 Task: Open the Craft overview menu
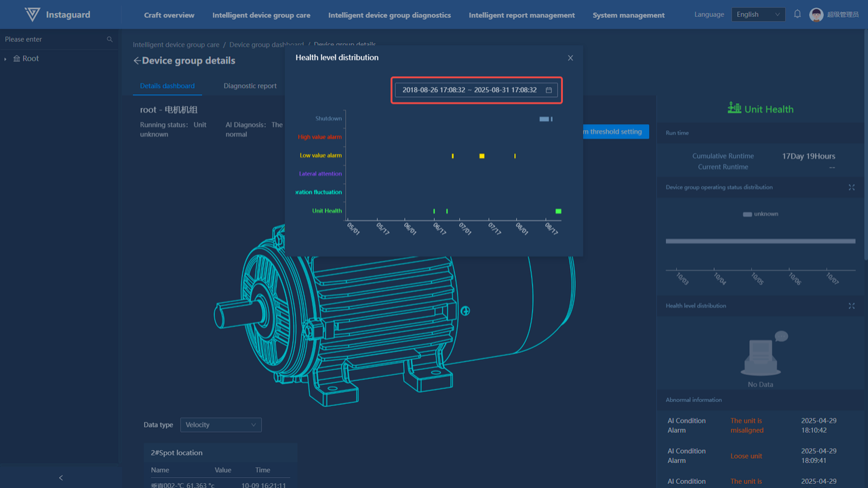[x=169, y=15]
